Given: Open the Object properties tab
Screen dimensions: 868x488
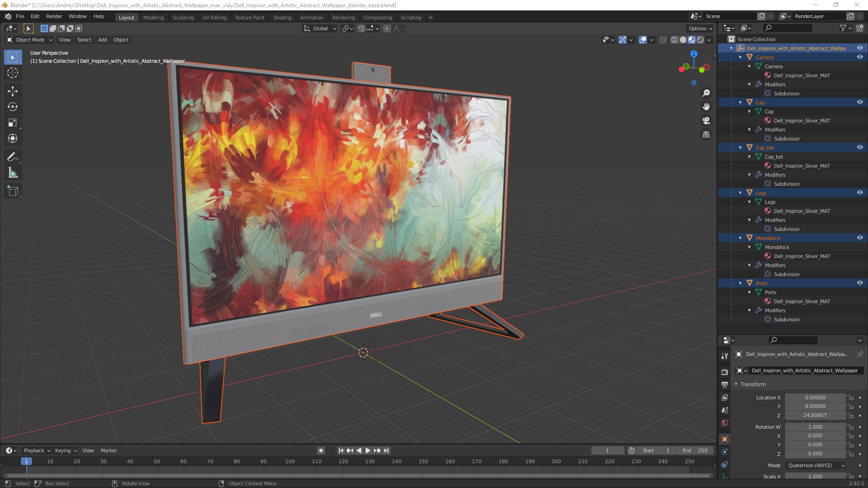Looking at the screenshot, I should pos(725,439).
